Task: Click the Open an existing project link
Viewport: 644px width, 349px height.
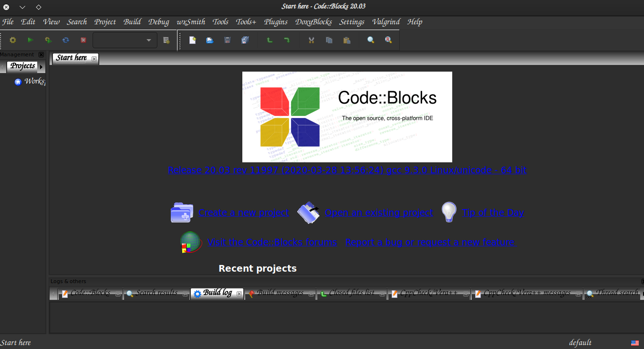Action: coord(379,212)
